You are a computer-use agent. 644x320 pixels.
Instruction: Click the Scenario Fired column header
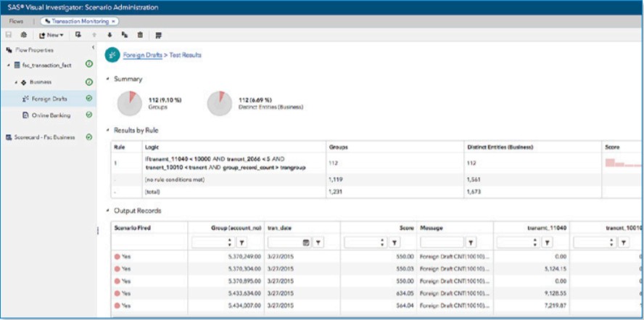149,228
